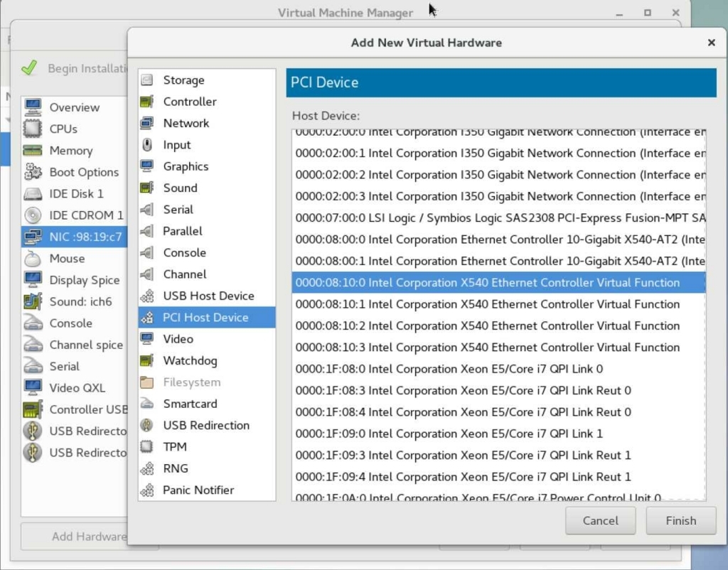Click the IDE CDROM 1 disc icon
Screen dimensions: 728x570
pyautogui.click(x=33, y=215)
